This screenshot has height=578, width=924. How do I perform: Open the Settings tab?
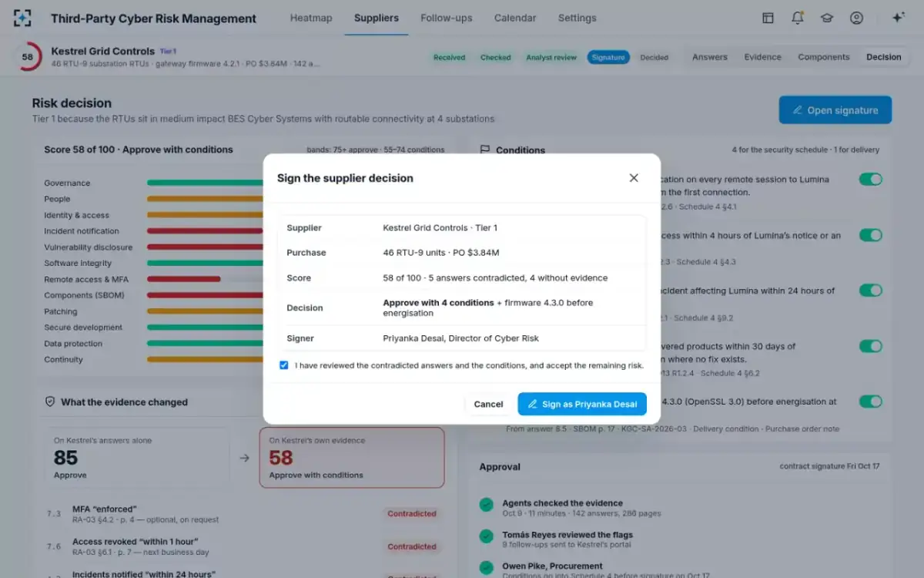click(577, 18)
